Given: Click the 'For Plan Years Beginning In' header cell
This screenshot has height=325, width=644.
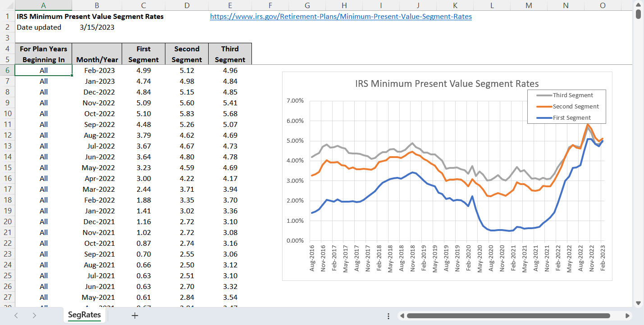Looking at the screenshot, I should 43,54.
